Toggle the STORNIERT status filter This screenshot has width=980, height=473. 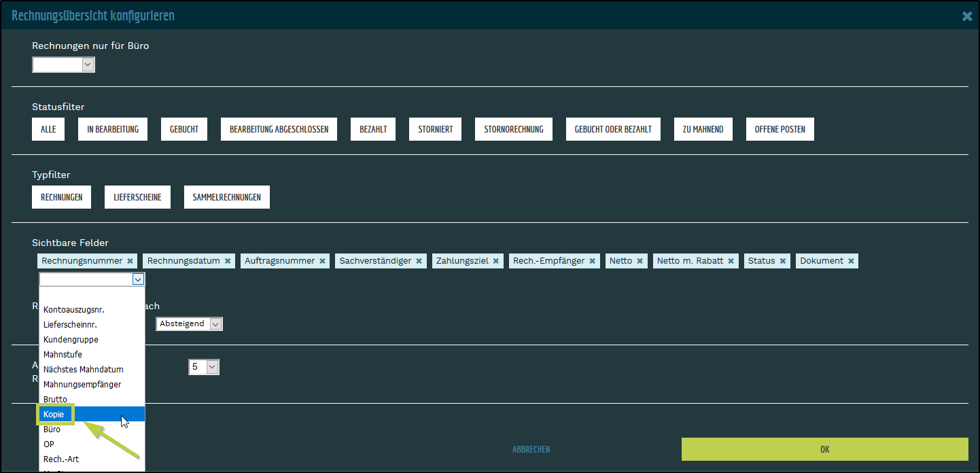tap(435, 129)
